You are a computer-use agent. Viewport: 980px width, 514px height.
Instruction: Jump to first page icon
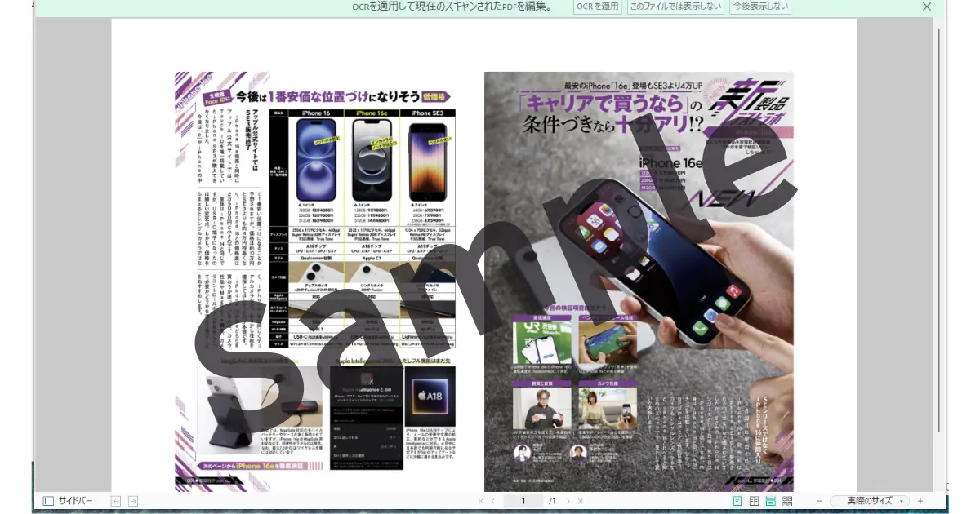tap(480, 501)
